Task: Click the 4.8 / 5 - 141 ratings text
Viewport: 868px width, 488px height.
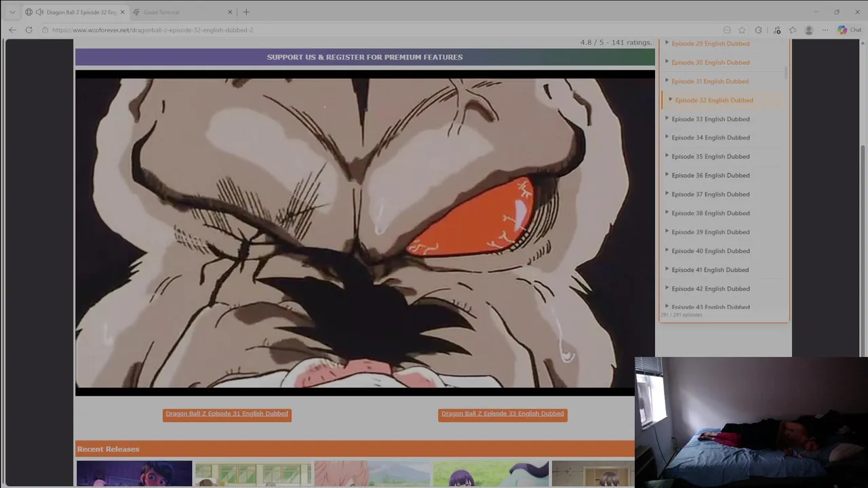Action: pos(616,43)
